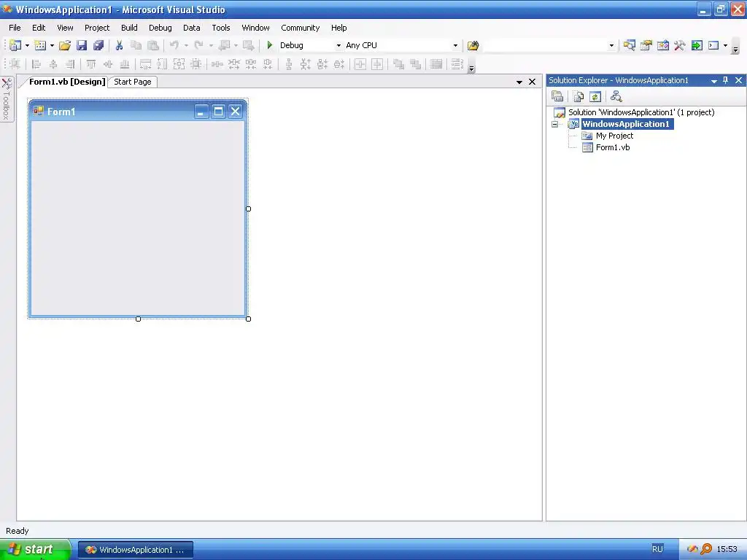Click the Tab Order layout icon
This screenshot has height=560, width=747.
click(457, 64)
